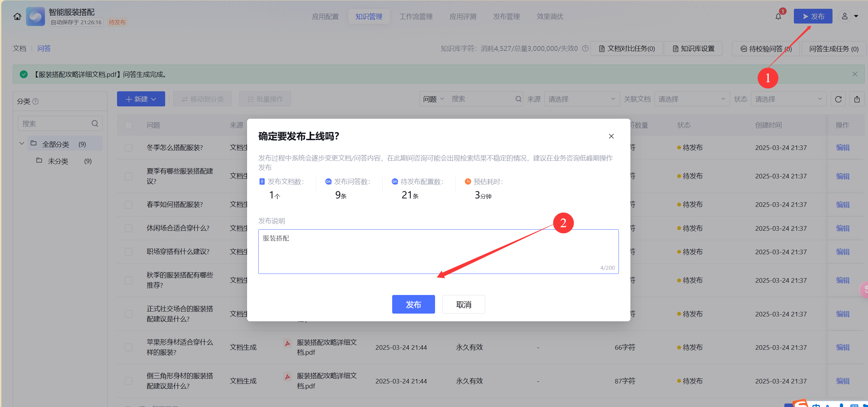Image resolution: width=868 pixels, height=407 pixels.
Task: Click the search magnifier in category panel
Action: pos(95,124)
